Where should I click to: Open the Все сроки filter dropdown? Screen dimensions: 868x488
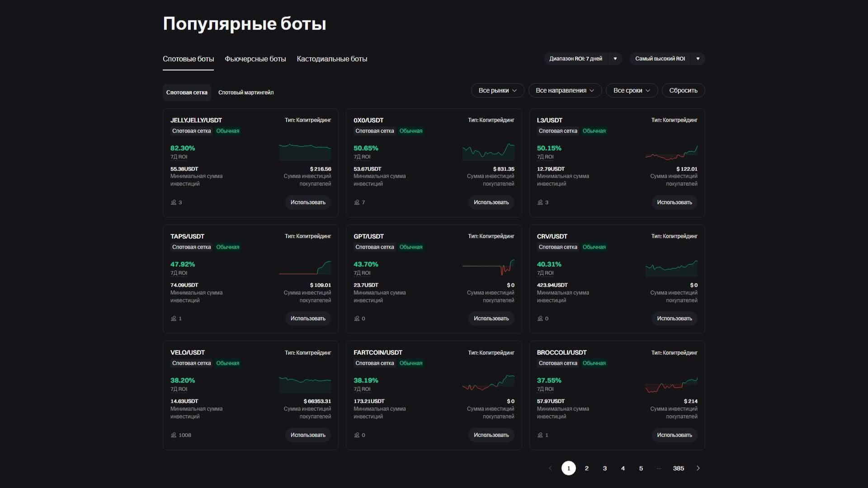pyautogui.click(x=632, y=90)
